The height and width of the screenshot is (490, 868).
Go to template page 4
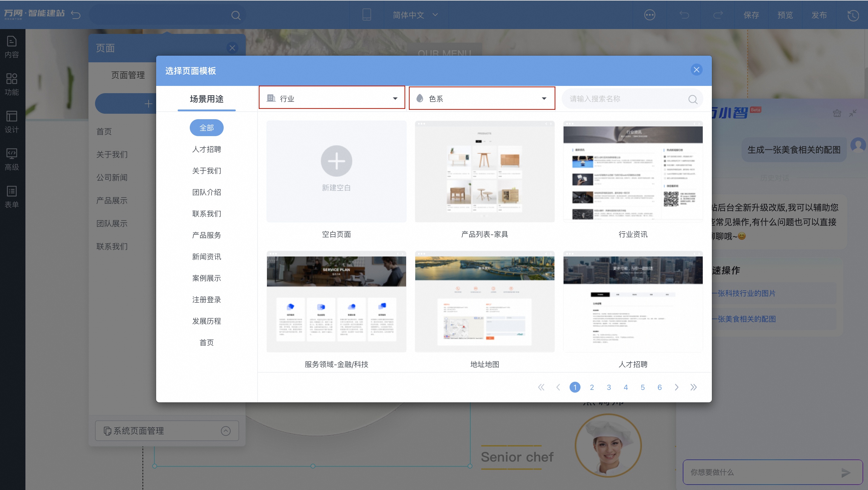(x=626, y=387)
